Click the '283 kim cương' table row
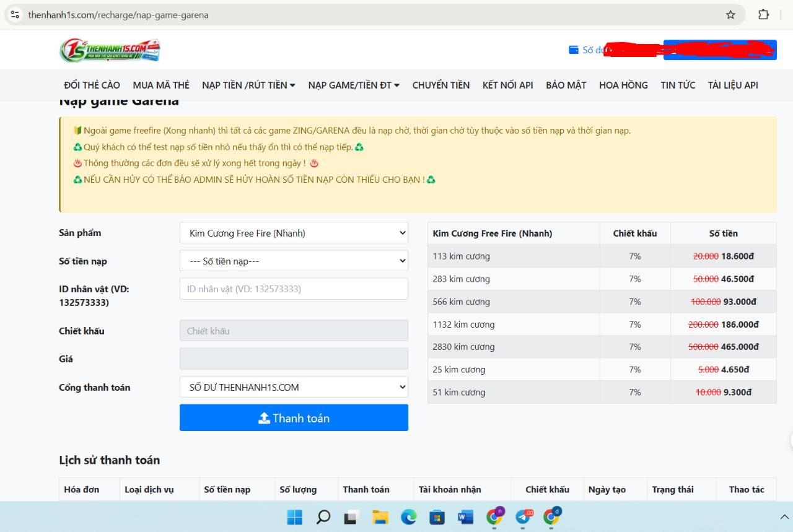 (x=602, y=279)
